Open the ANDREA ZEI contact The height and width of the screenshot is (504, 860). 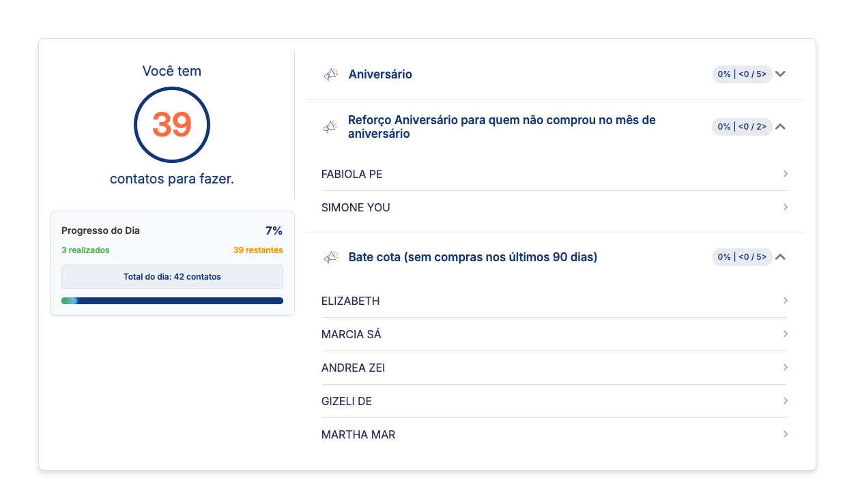click(353, 368)
